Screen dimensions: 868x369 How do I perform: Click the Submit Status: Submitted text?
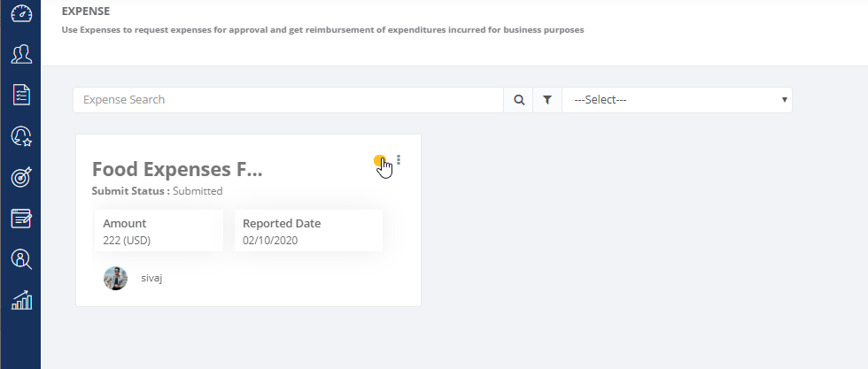point(157,191)
